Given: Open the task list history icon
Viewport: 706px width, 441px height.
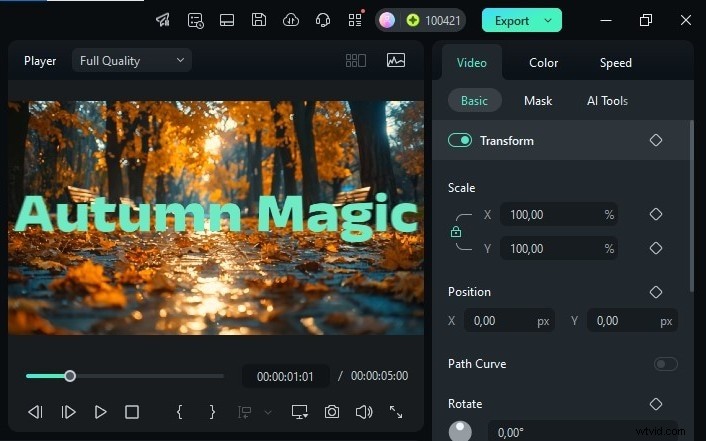Looking at the screenshot, I should point(195,20).
